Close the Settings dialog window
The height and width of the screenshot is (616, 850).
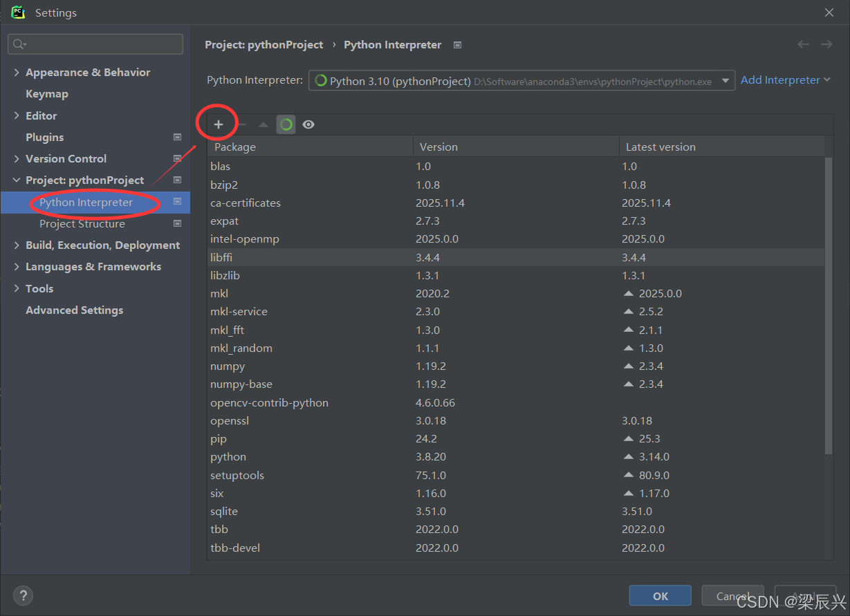tap(829, 12)
